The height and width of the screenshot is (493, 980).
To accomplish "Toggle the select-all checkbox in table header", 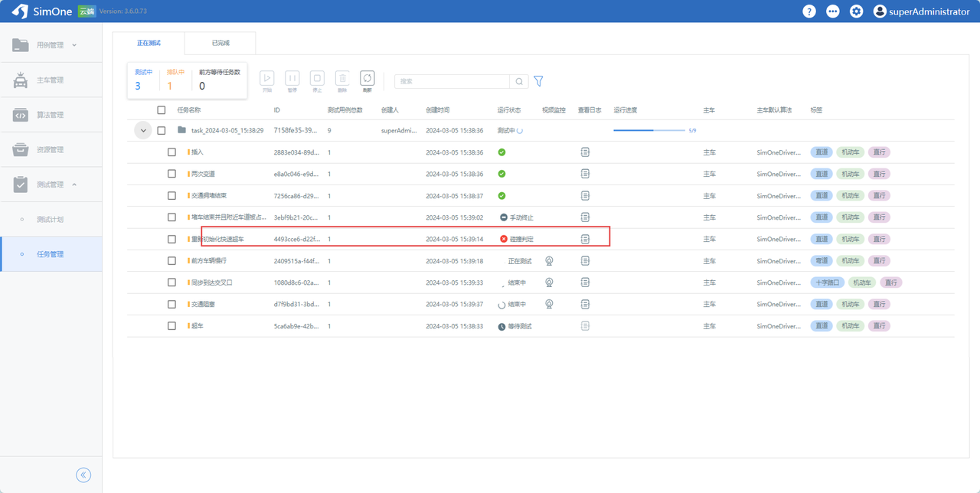I will (x=161, y=110).
